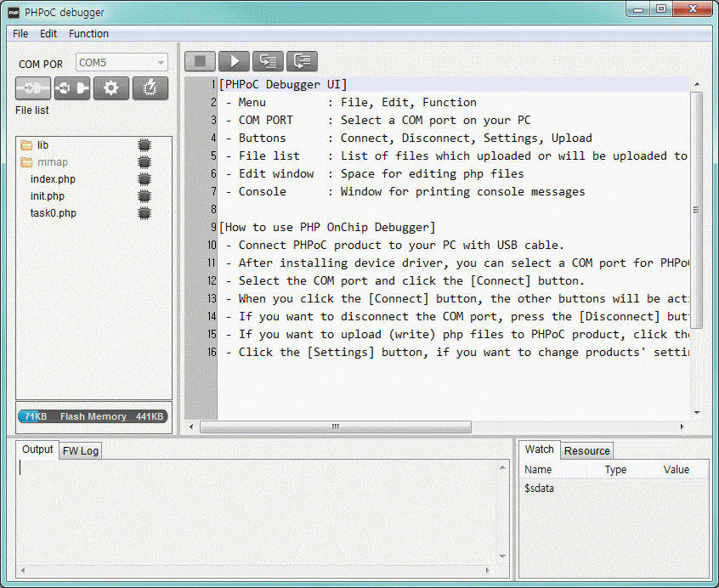Click the editor vertical scrollbar thumb
The width and height of the screenshot is (719, 588).
[x=697, y=210]
